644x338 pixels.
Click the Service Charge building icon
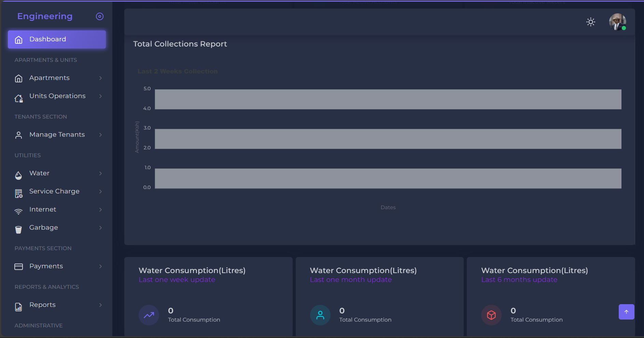(18, 193)
